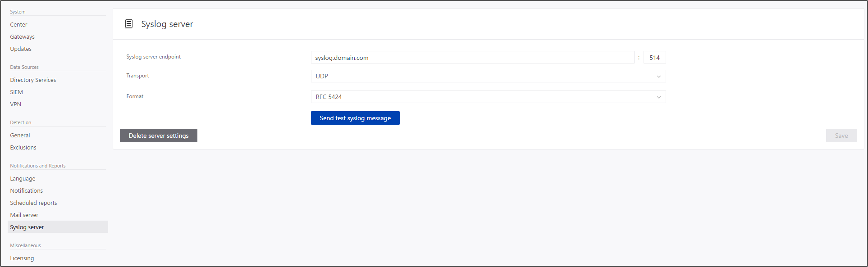Click the Syslog server page icon
Image resolution: width=868 pixels, height=267 pixels.
(x=129, y=24)
